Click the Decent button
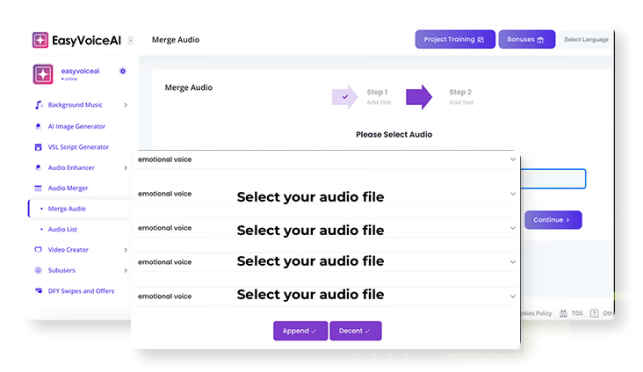Image resolution: width=643 pixels, height=372 pixels. [x=355, y=331]
